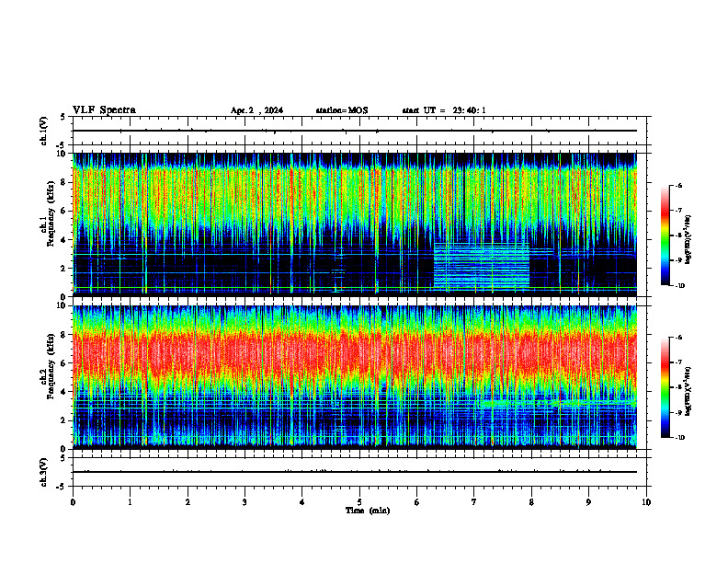The height and width of the screenshot is (563, 728).
Task: Click the ch.1 frequency axis '4' tick label
Action: (x=64, y=240)
